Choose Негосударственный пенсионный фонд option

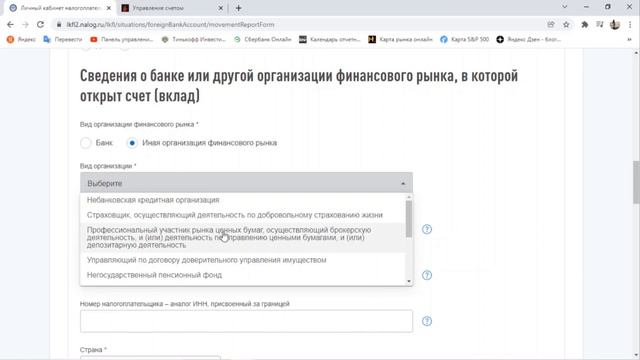(x=242, y=275)
